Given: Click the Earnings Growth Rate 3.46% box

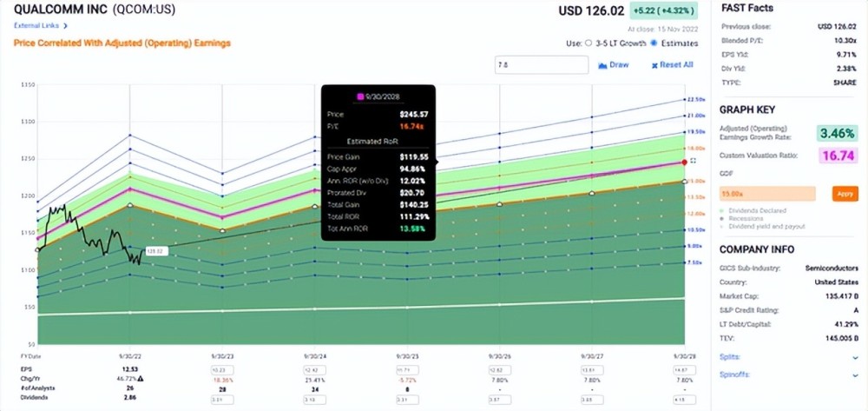Looking at the screenshot, I should pyautogui.click(x=833, y=133).
